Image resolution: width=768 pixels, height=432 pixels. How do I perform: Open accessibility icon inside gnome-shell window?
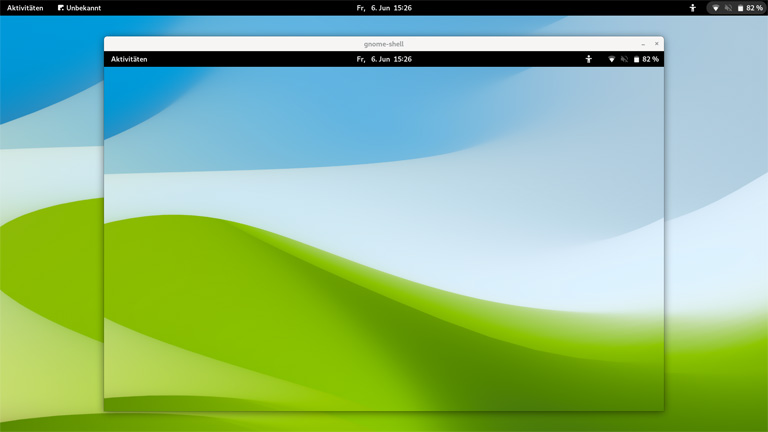point(589,59)
